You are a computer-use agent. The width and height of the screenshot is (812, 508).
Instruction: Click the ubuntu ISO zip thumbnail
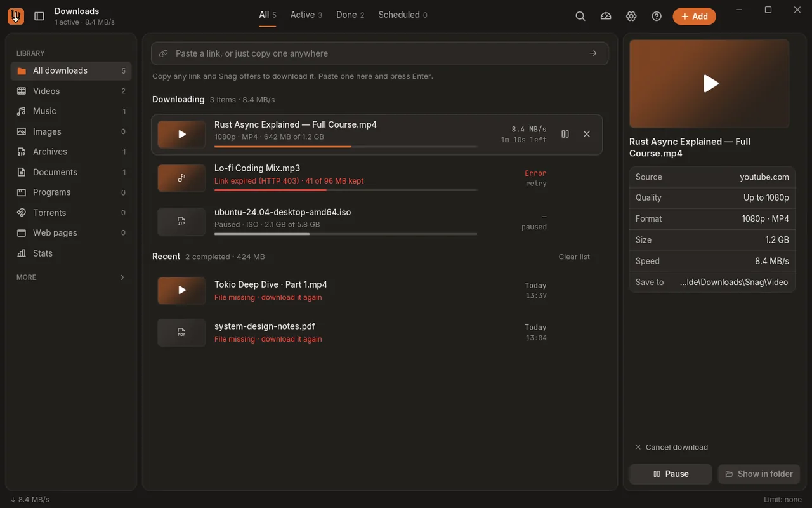181,222
